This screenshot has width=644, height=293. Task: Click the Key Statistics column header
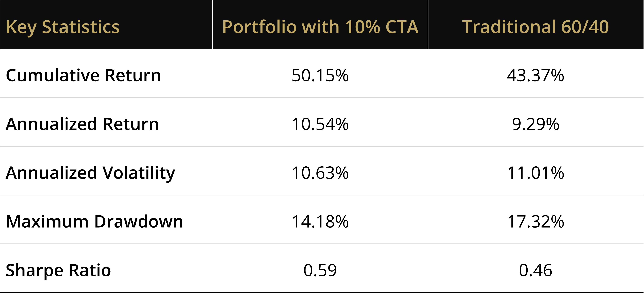[x=63, y=27]
